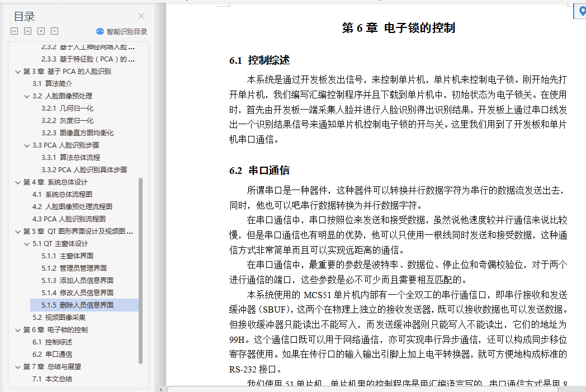Click the document horizontal scrollbar
586x392 pixels.
click(362, 389)
